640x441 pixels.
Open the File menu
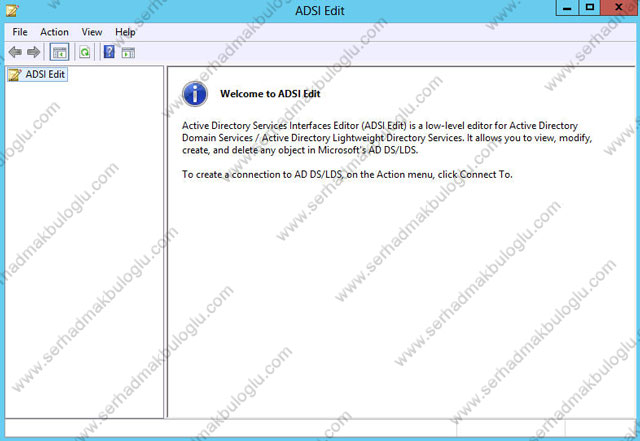(20, 32)
